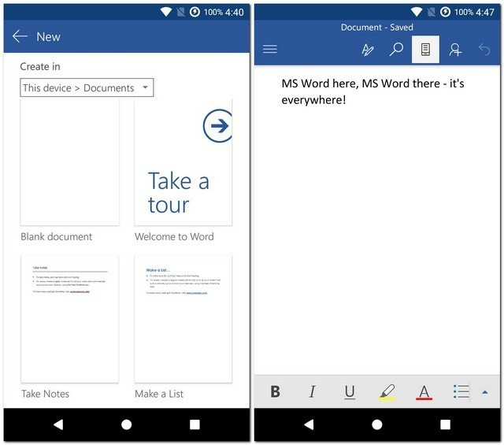
Task: Apply the yellow highlighter color
Action: click(x=387, y=391)
